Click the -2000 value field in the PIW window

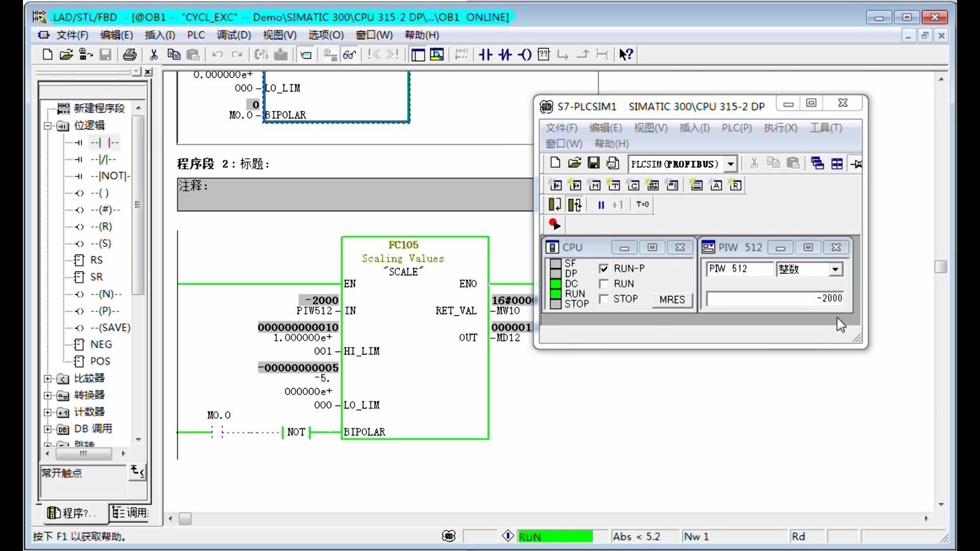(x=775, y=298)
